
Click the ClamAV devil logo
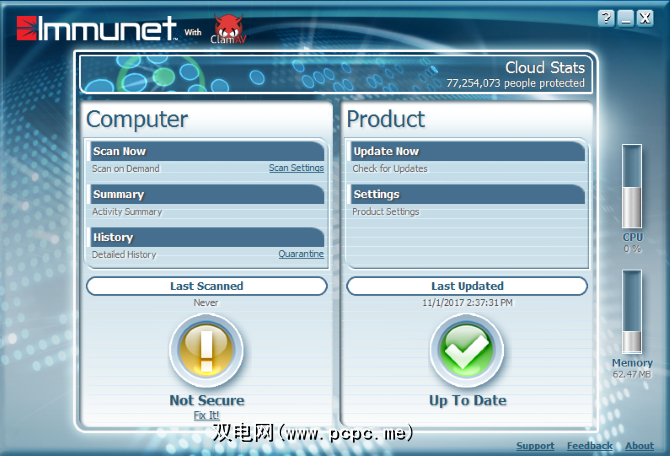229,29
